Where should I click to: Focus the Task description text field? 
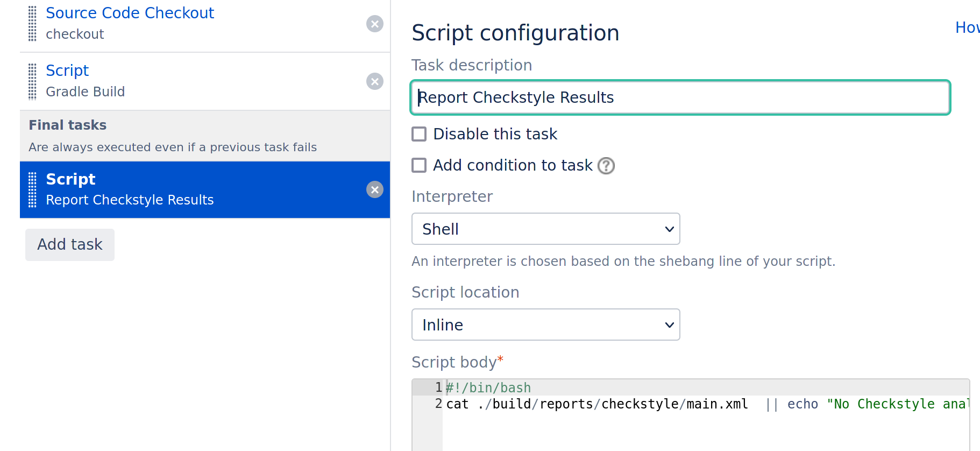(680, 97)
